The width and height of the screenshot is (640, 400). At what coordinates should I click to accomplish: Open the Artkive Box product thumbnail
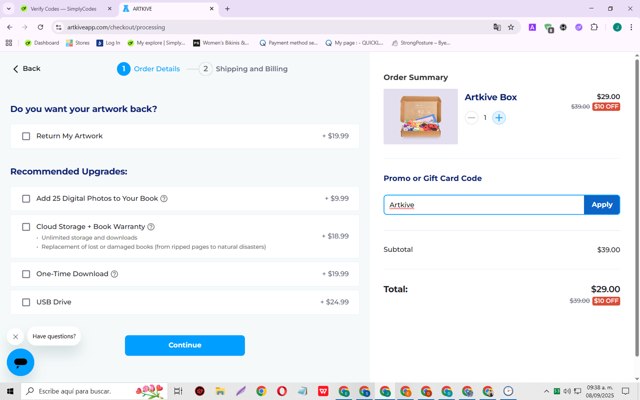(x=420, y=117)
